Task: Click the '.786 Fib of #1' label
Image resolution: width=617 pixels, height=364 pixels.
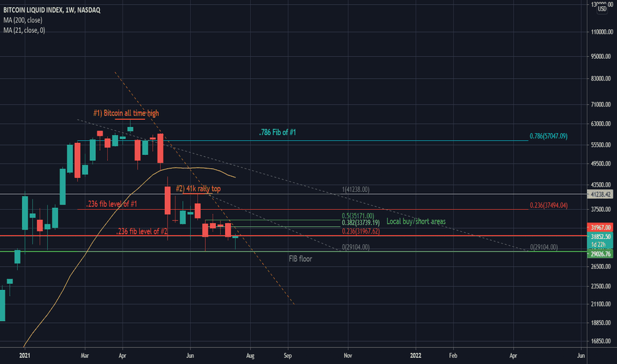Action: (x=277, y=132)
